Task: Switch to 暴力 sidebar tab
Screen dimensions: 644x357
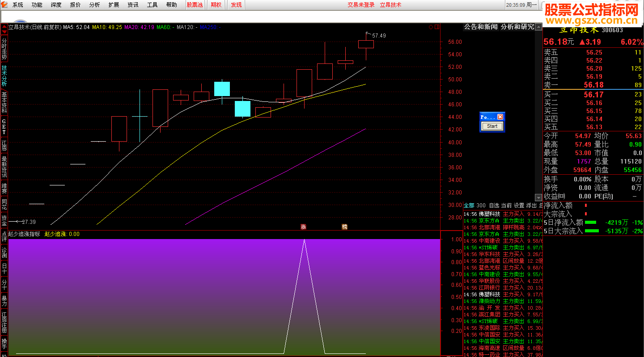Action: [4, 301]
